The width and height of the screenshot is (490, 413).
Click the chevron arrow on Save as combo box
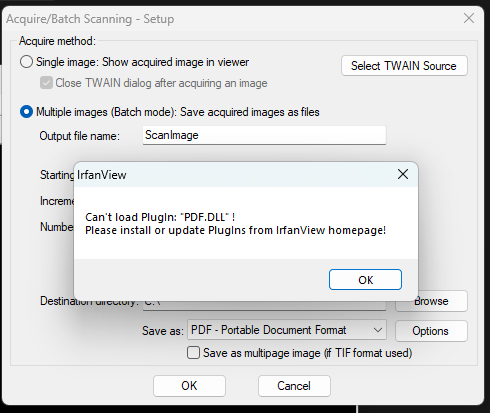pos(378,330)
